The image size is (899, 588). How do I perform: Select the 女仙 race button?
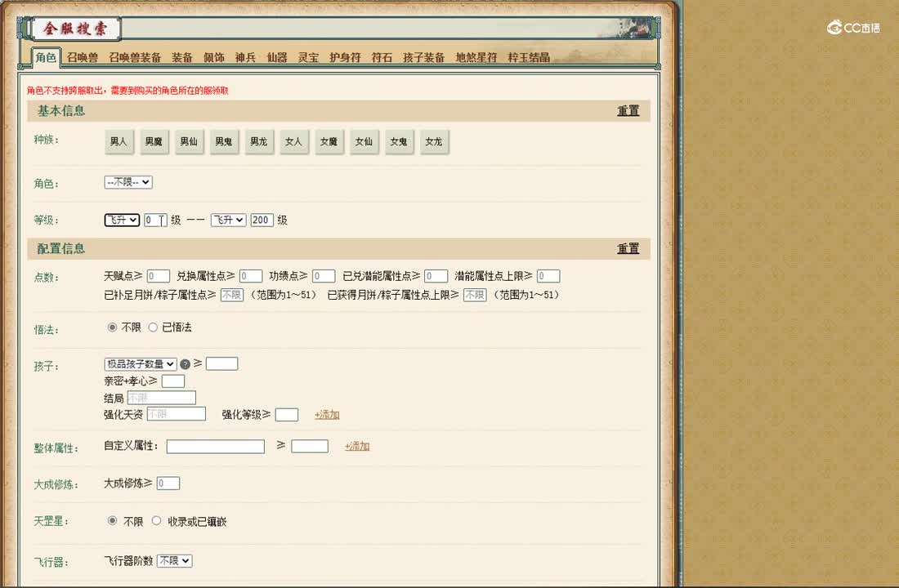point(364,141)
